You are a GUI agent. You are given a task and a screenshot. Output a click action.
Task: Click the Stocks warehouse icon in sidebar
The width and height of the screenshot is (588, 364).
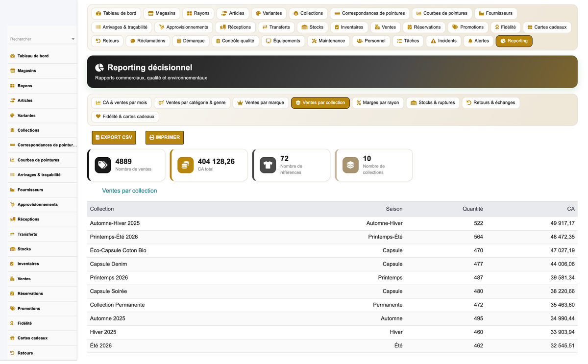click(x=12, y=249)
